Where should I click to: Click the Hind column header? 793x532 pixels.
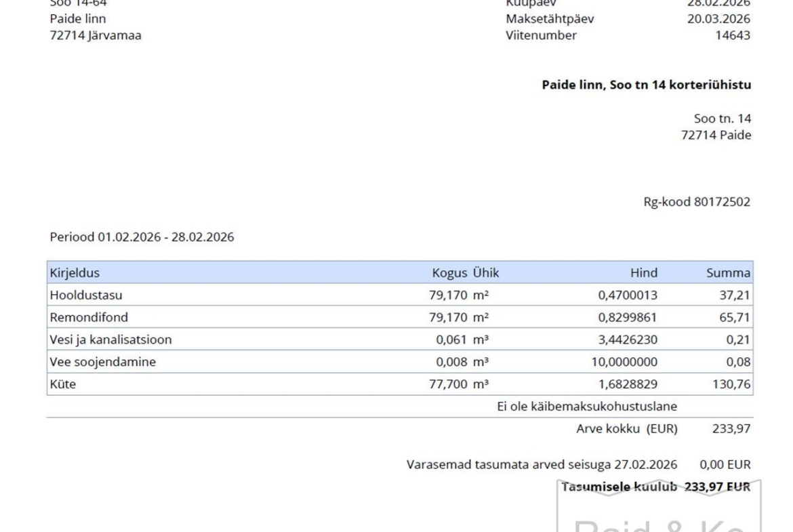point(643,273)
